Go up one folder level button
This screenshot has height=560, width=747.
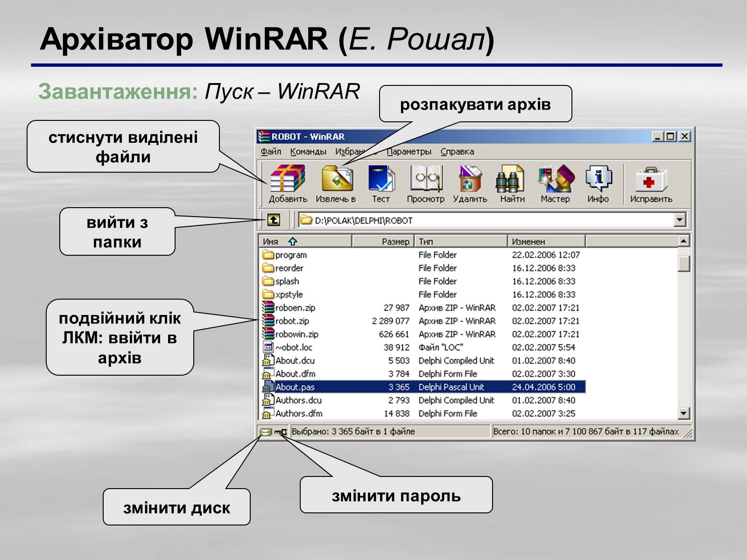click(x=274, y=219)
